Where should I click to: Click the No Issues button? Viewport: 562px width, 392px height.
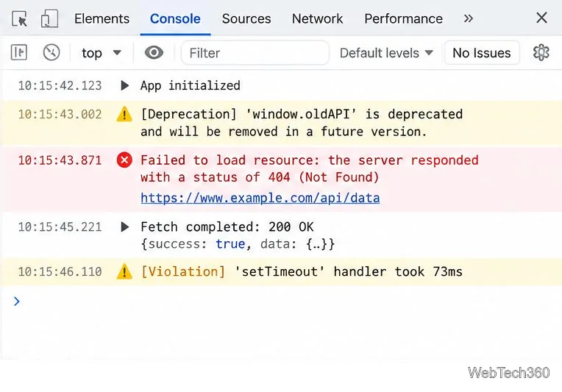click(x=482, y=53)
